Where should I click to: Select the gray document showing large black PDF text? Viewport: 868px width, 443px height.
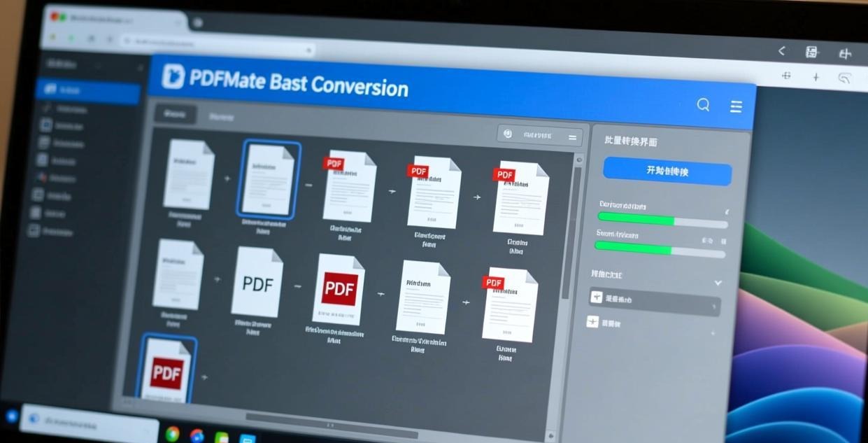point(257,281)
